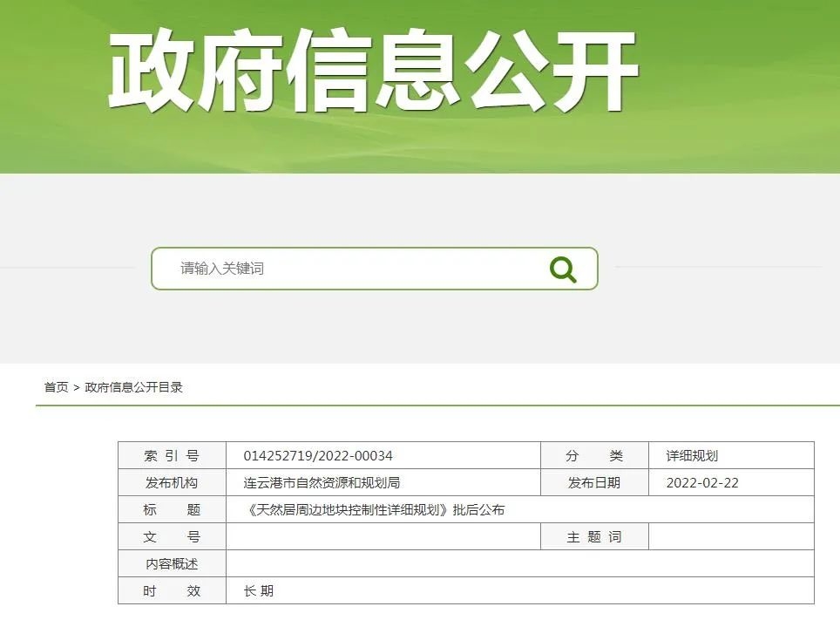Select the date 2022-02-22
This screenshot has height=627, width=840.
coord(702,483)
